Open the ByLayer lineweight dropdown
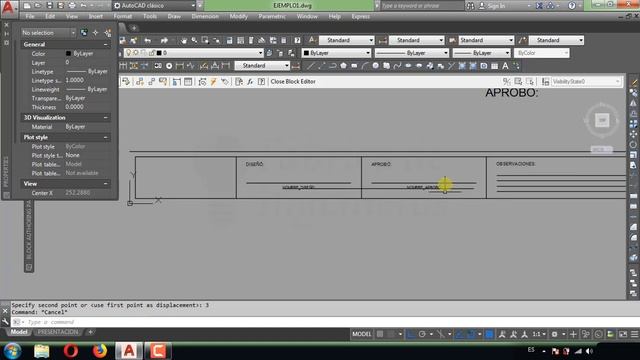 tap(482, 53)
